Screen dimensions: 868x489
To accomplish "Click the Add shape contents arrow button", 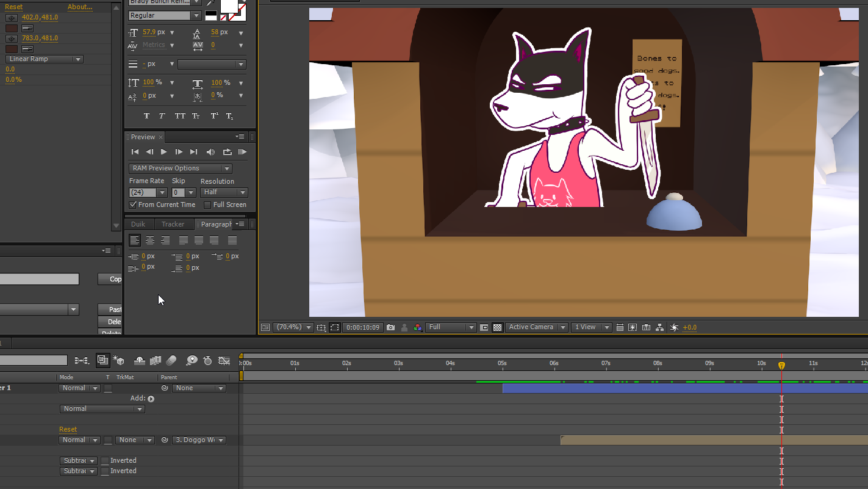I will click(x=151, y=399).
